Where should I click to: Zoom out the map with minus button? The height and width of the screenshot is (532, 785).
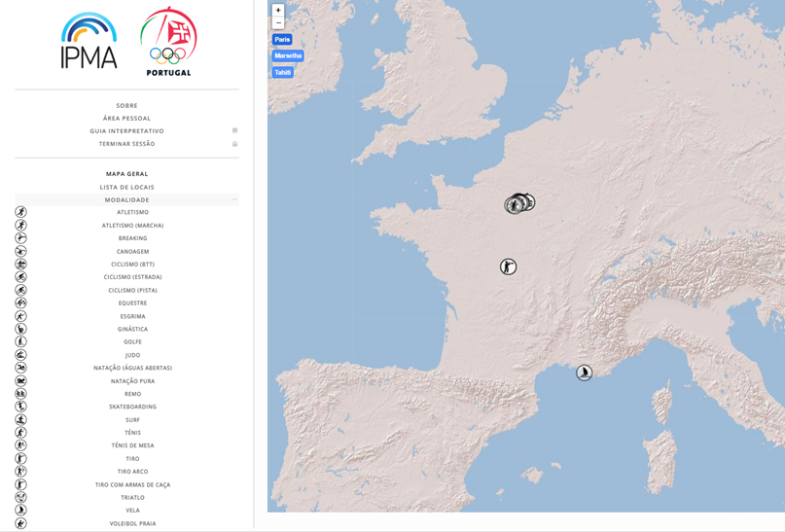pyautogui.click(x=278, y=22)
